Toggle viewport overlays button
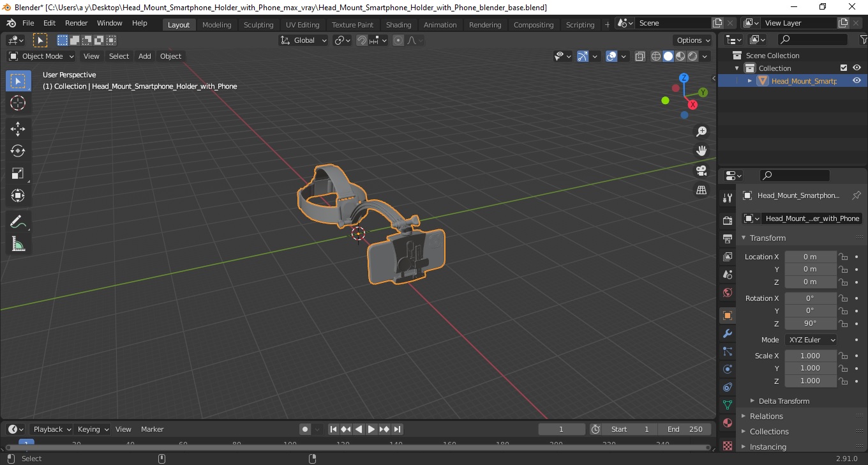 (x=611, y=56)
